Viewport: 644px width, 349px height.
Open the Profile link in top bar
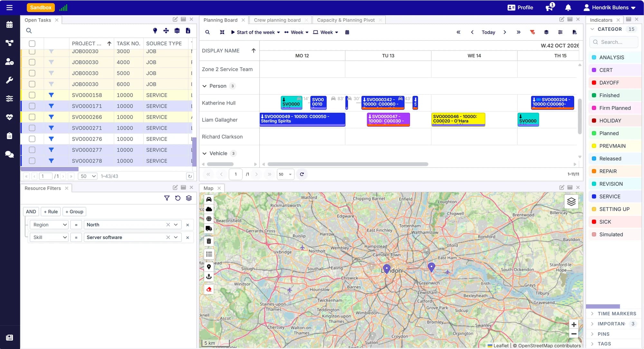click(x=520, y=7)
